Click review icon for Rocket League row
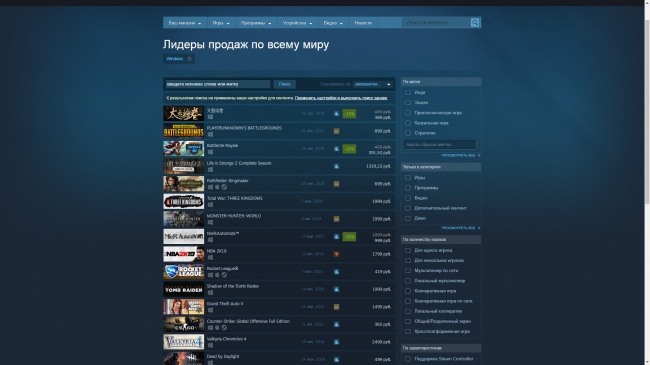 (x=336, y=272)
